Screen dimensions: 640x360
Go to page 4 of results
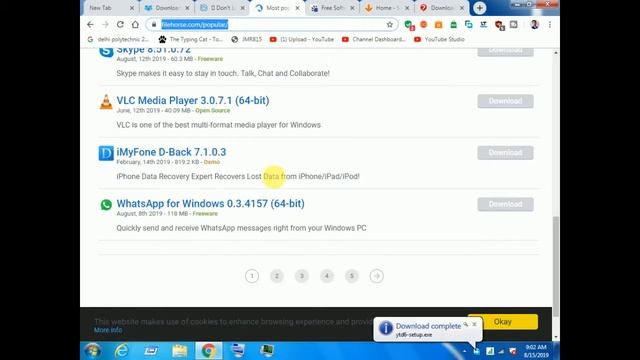pyautogui.click(x=327, y=276)
